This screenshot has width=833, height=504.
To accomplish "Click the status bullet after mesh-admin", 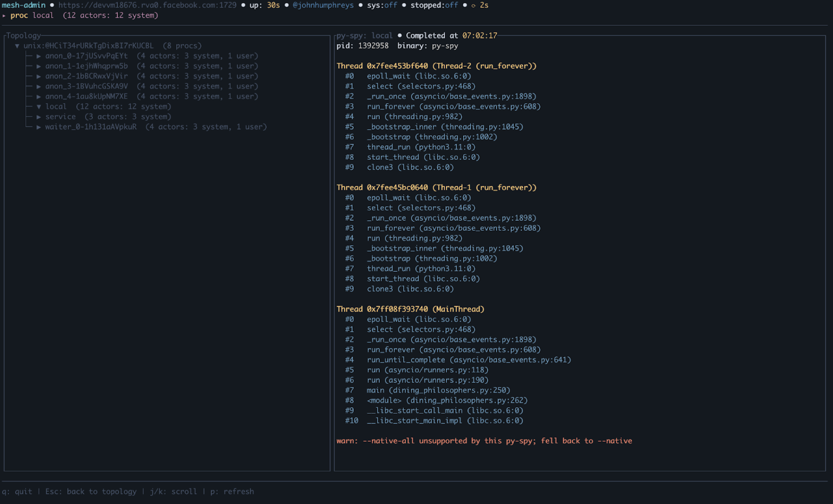I will 51,5.
